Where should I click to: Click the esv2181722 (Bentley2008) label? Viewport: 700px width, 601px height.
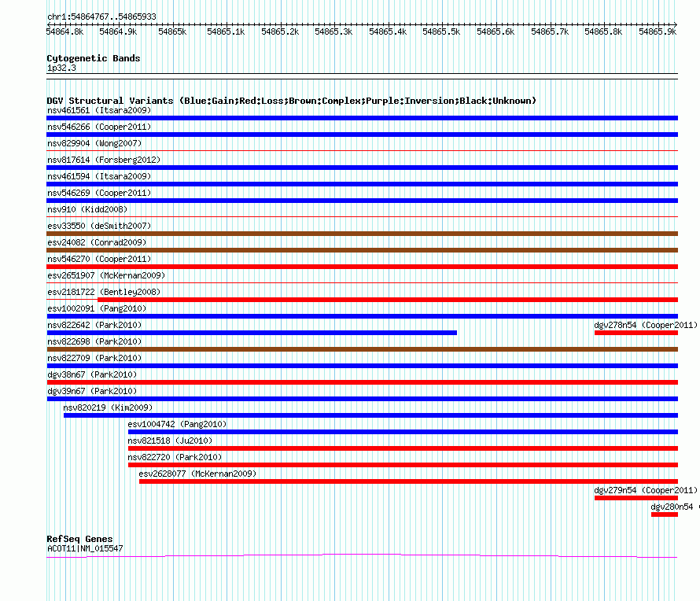click(x=104, y=292)
